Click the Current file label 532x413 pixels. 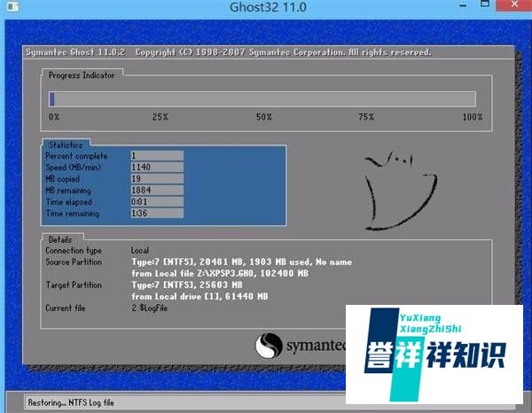click(65, 308)
